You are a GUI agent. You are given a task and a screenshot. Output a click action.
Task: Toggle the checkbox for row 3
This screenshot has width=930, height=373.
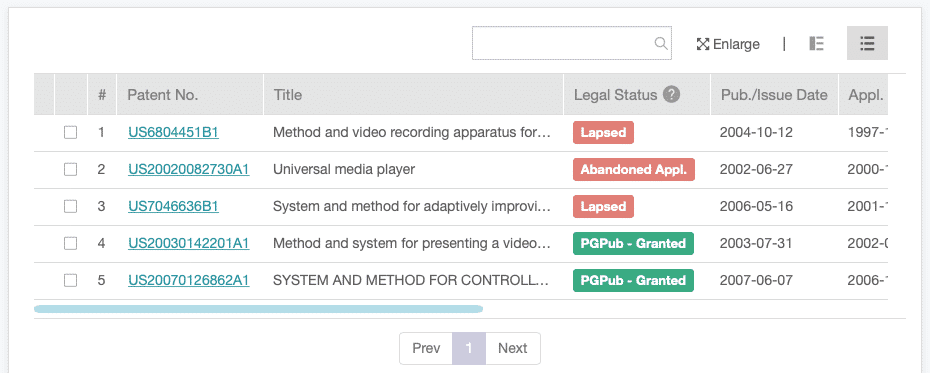(x=71, y=206)
